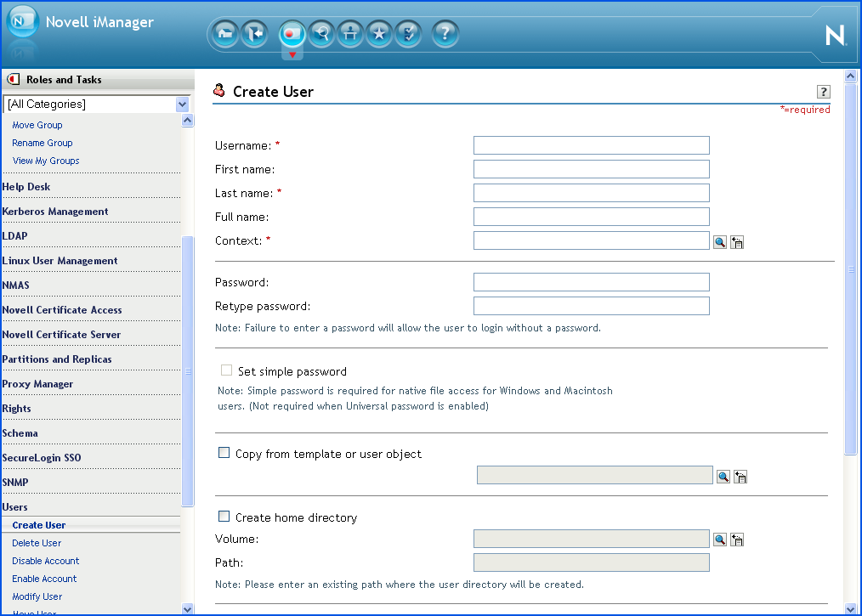Open Create User page help icon

[x=823, y=92]
